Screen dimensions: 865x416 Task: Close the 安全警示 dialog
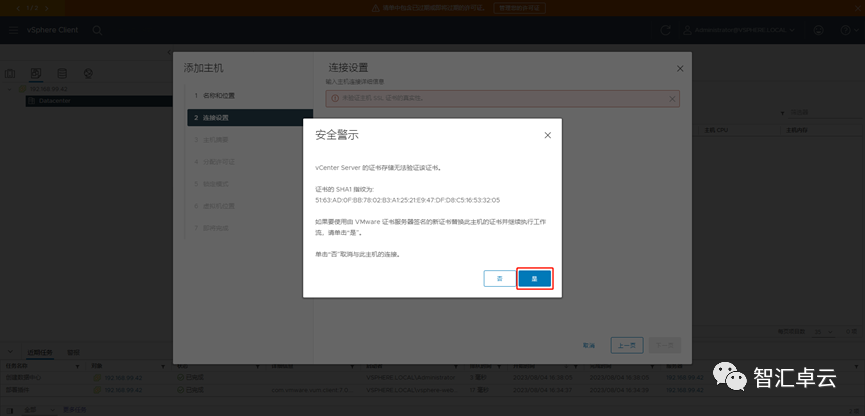pos(547,135)
